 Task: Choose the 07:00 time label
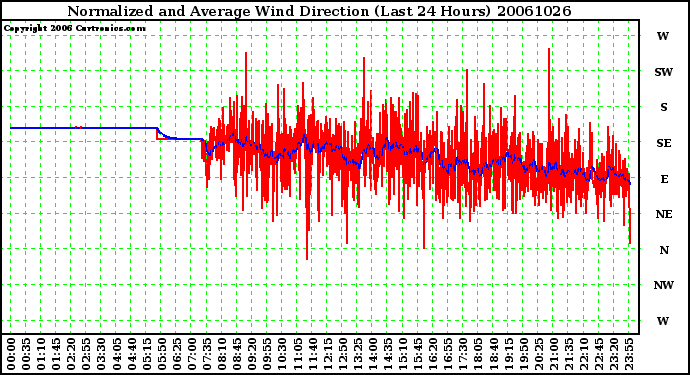(191, 355)
